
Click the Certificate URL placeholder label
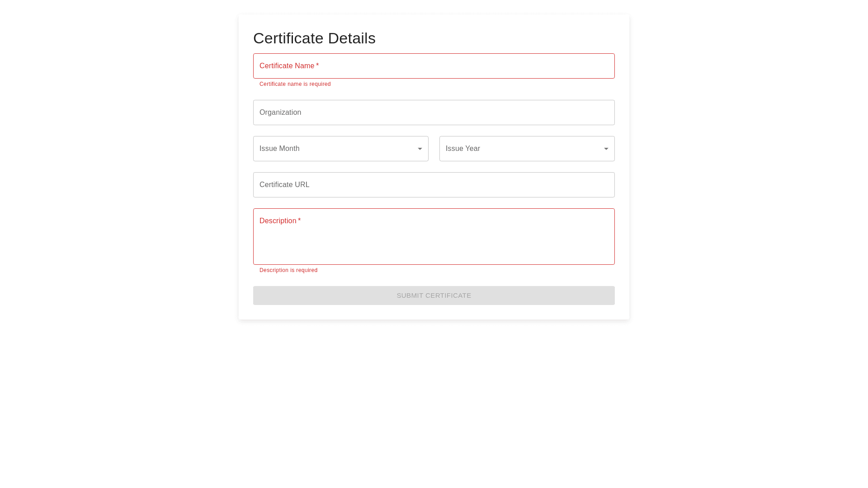[284, 185]
